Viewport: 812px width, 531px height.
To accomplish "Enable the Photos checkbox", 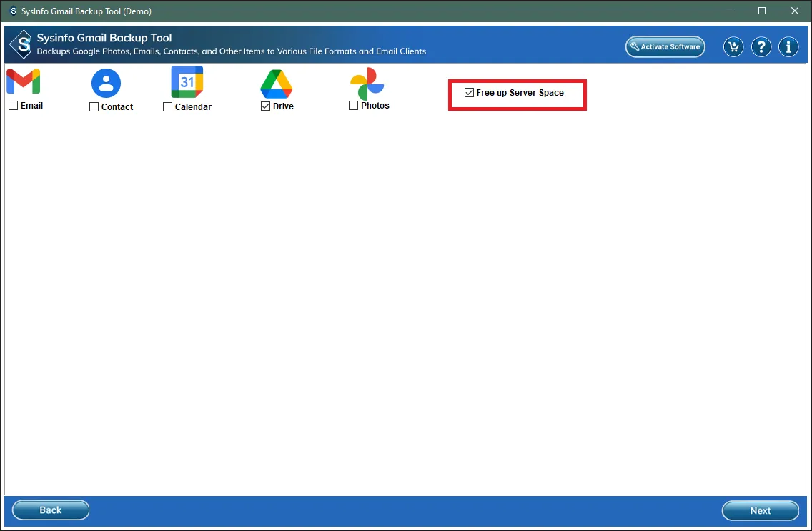I will (354, 106).
